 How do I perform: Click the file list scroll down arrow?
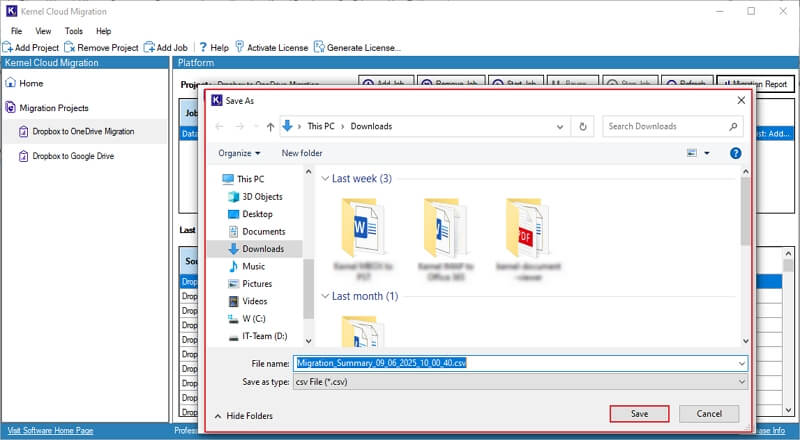pos(745,340)
